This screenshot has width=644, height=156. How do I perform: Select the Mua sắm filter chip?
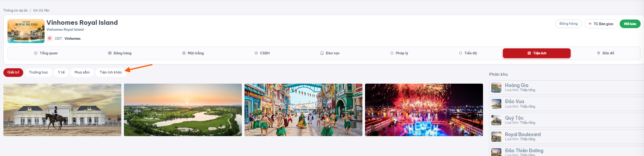point(82,72)
